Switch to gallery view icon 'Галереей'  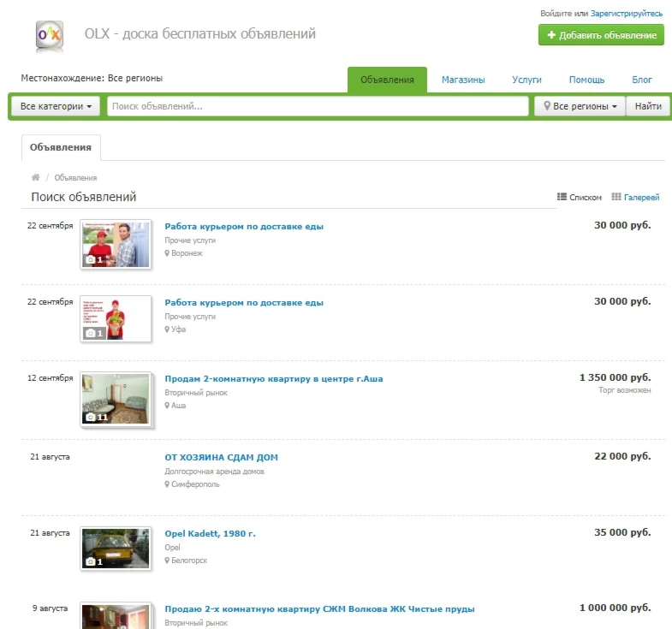616,197
